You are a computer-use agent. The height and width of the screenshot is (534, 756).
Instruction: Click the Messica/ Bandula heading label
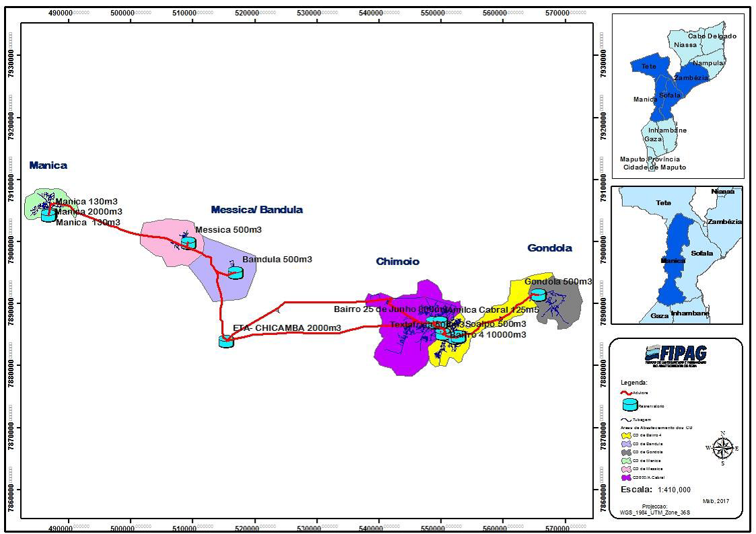[256, 210]
